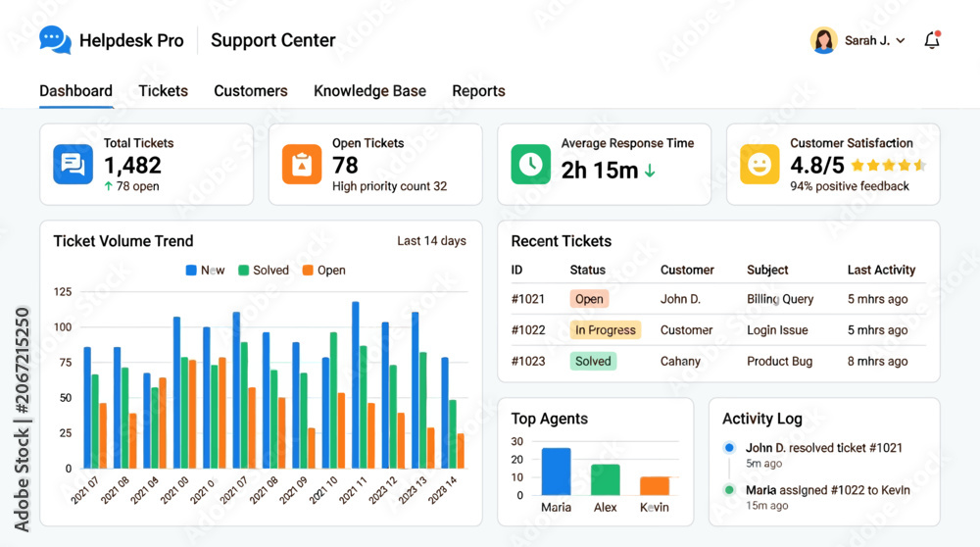Click the green clock response time icon
The height and width of the screenshot is (547, 980).
pos(530,165)
